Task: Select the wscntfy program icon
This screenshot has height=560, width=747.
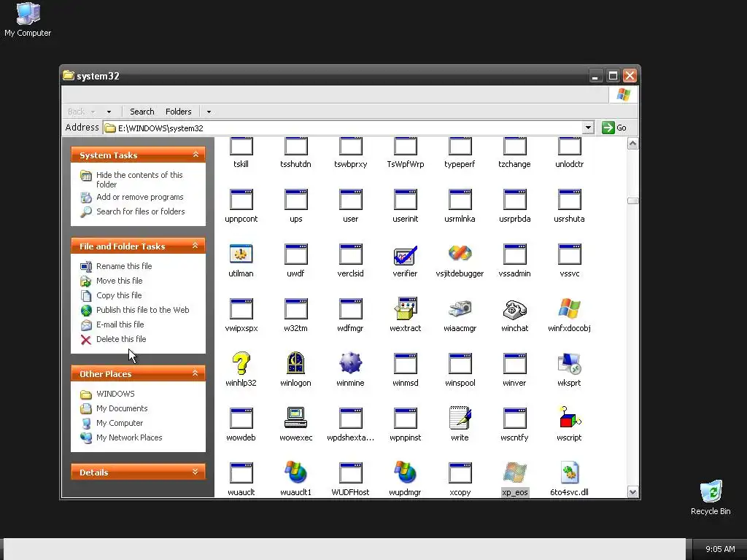Action: tap(514, 419)
